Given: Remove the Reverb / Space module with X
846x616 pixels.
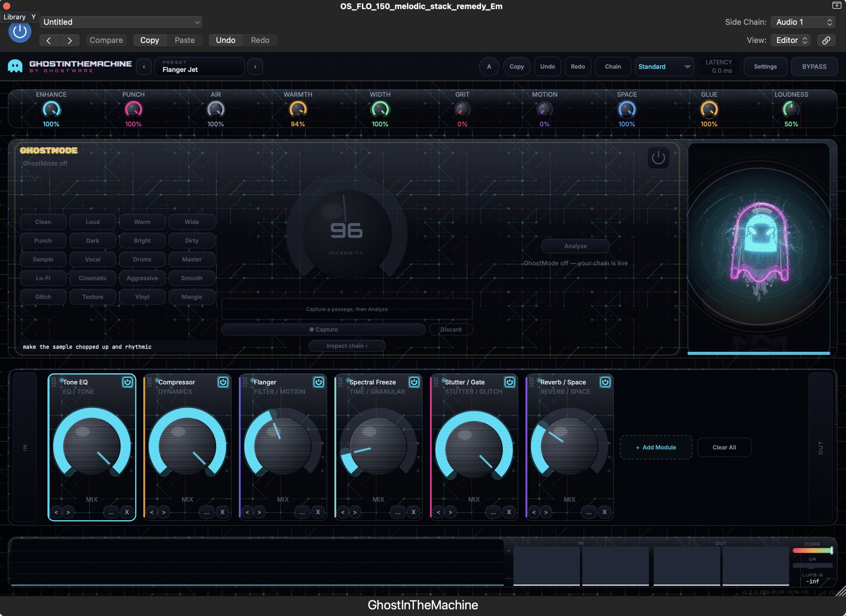Looking at the screenshot, I should tap(604, 512).
